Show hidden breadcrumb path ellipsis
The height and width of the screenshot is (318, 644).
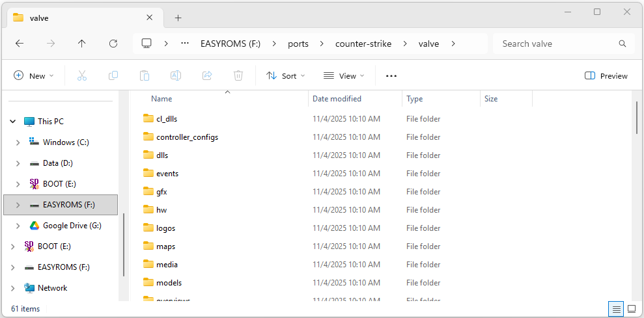[x=185, y=44]
